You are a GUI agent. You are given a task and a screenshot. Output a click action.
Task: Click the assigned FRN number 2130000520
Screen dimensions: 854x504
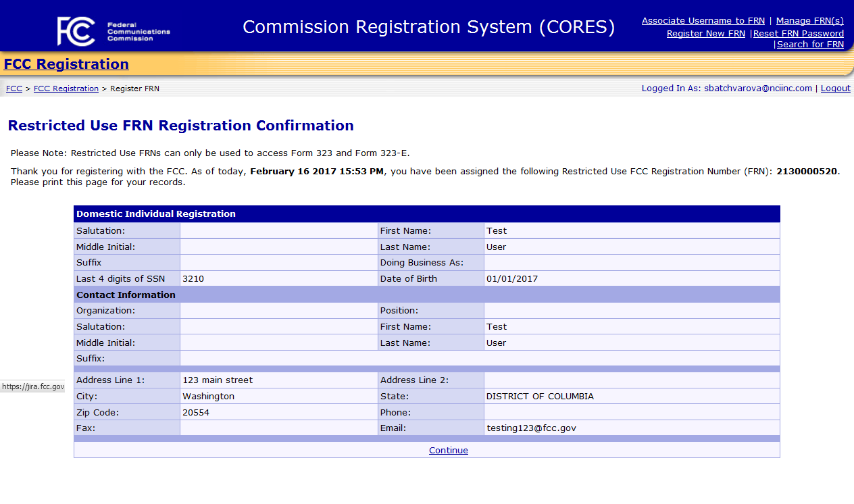807,172
